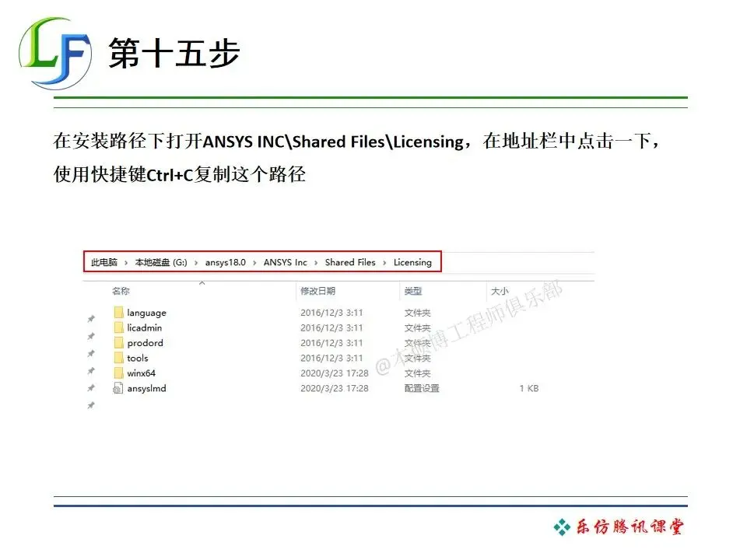This screenshot has width=747, height=560.
Task: Sort by the 大小 column header
Action: pos(500,291)
